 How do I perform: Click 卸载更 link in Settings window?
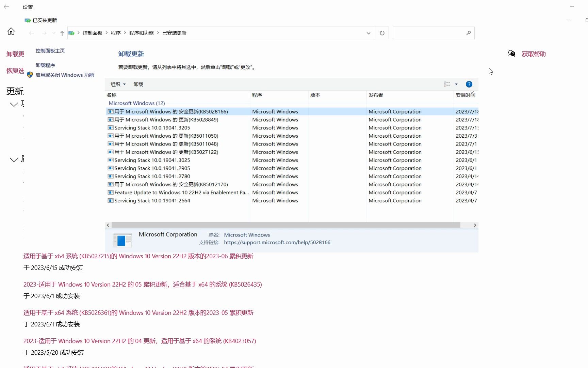click(x=15, y=54)
